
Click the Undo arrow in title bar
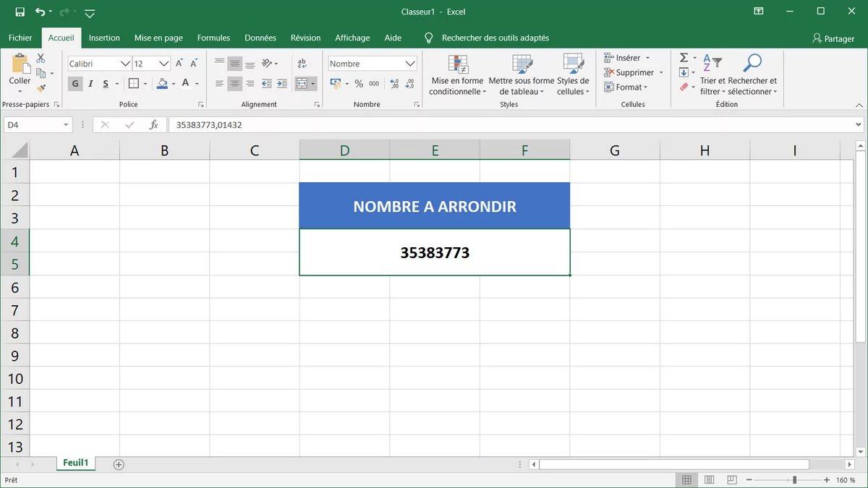41,12
